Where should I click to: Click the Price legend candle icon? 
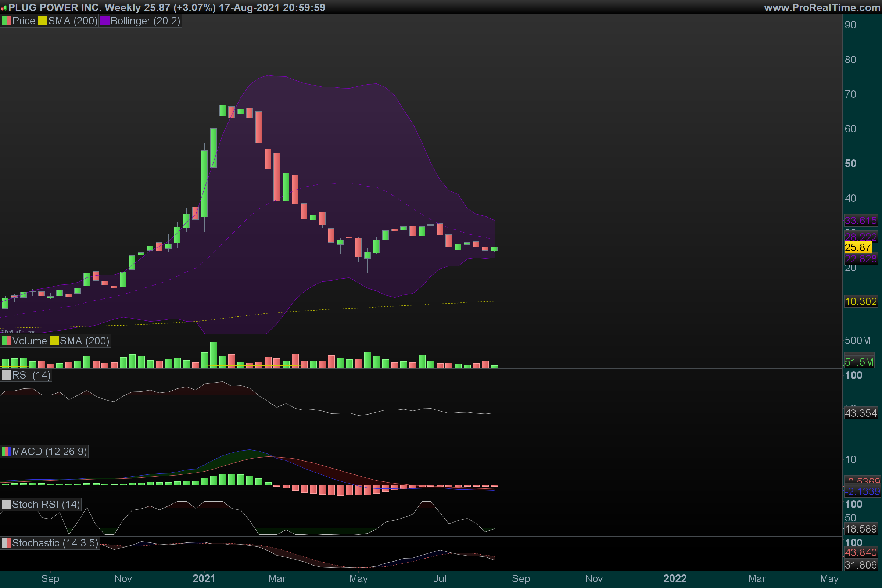coord(6,21)
